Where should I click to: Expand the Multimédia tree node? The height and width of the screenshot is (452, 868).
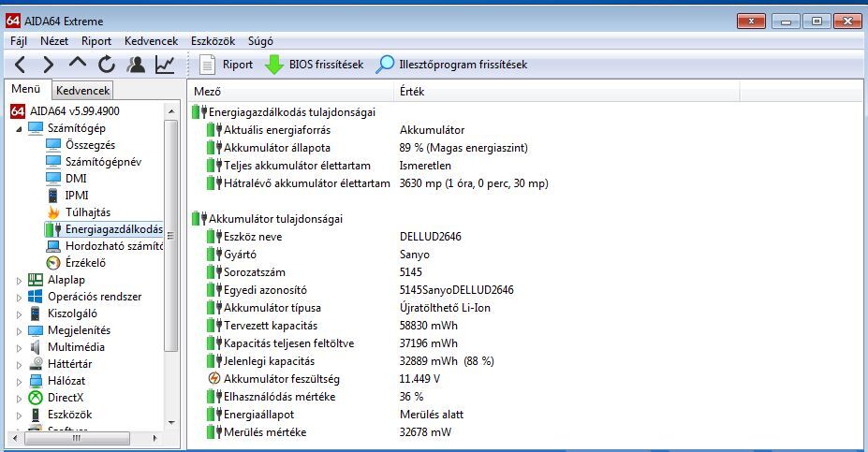pyautogui.click(x=19, y=348)
